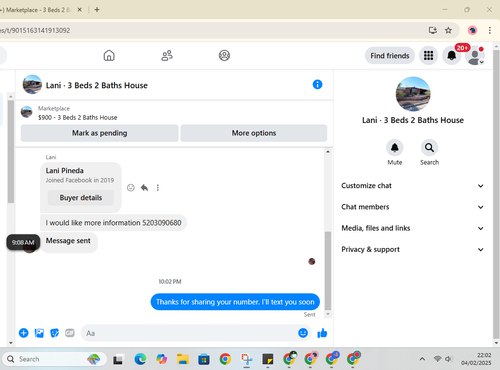Search in conversation using magnifier icon
The image size is (500, 370).
coord(429,148)
